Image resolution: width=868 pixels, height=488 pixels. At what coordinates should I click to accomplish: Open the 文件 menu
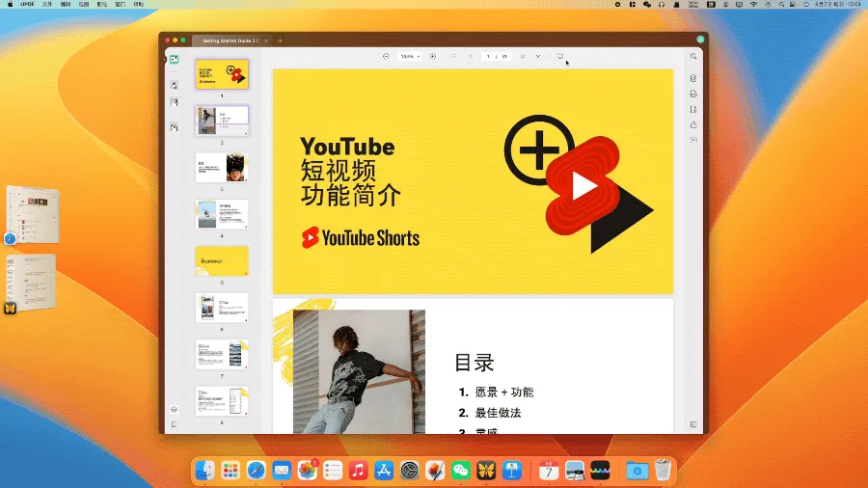[x=47, y=4]
